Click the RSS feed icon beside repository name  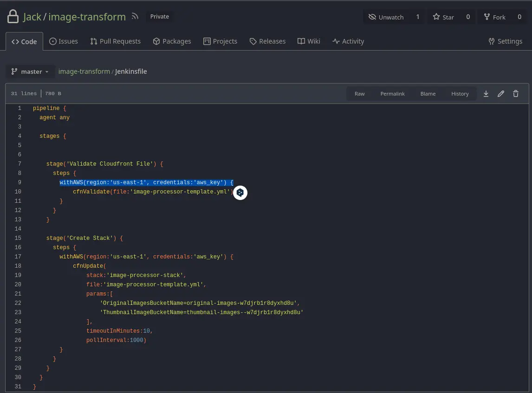point(135,16)
